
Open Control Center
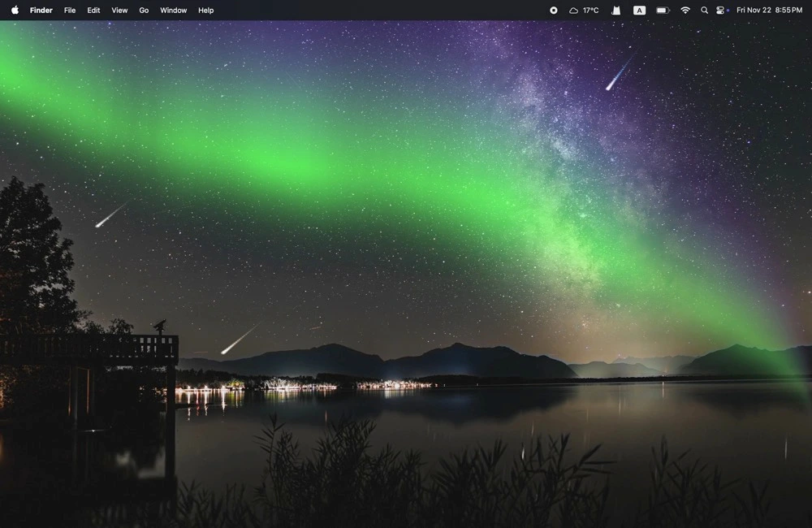[x=721, y=10]
